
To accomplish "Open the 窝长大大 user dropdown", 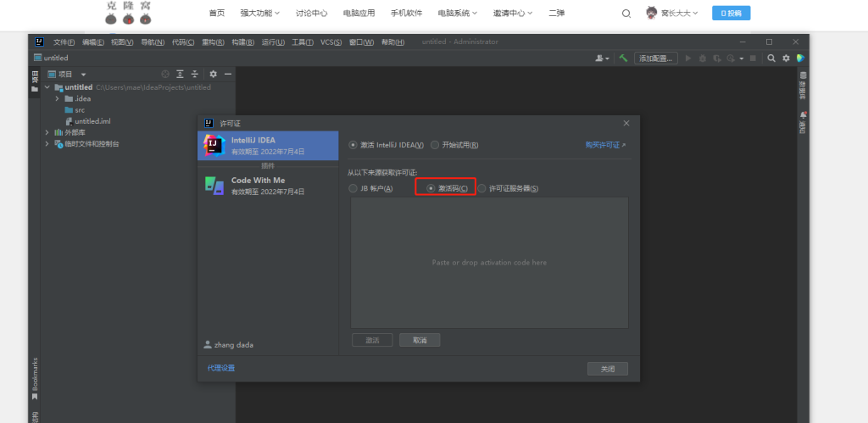I will pyautogui.click(x=679, y=14).
